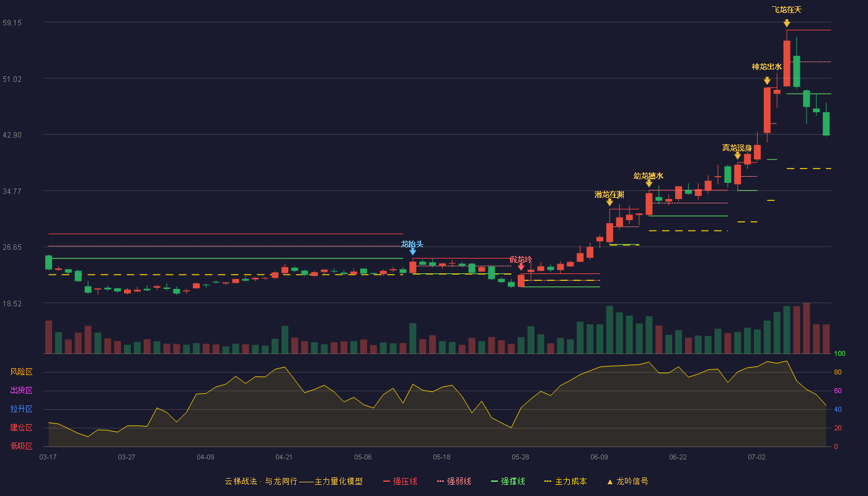Viewport: 868px width, 496px height.
Task: Select the 低吸区 zone label
Action: tap(22, 446)
